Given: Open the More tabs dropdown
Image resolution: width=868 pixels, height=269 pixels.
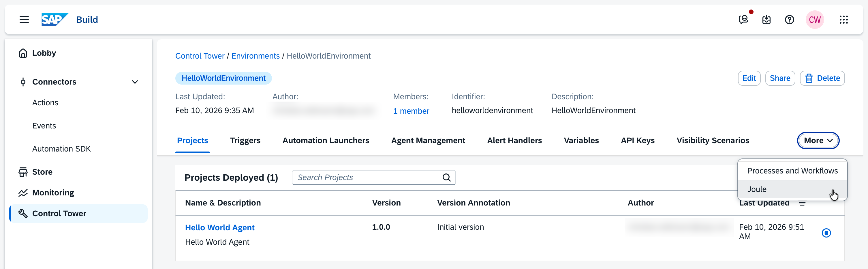Looking at the screenshot, I should pos(818,141).
